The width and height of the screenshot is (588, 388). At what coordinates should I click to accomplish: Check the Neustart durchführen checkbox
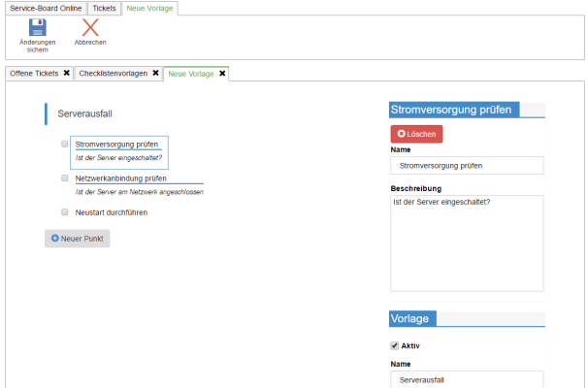coord(65,211)
